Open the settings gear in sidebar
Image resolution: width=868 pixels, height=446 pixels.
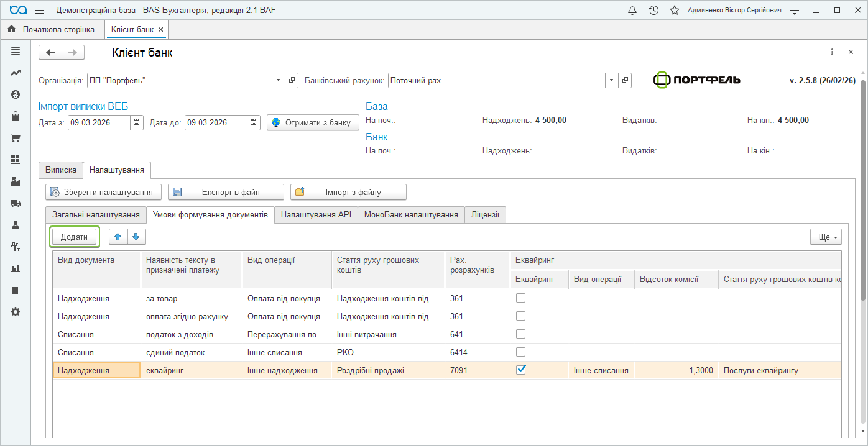[16, 312]
